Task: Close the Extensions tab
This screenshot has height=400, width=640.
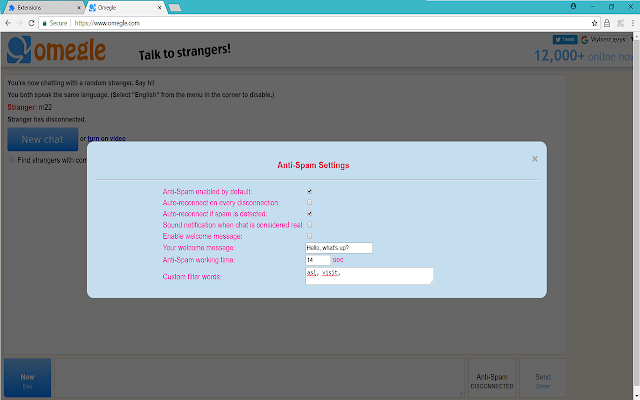Action: pyautogui.click(x=79, y=8)
